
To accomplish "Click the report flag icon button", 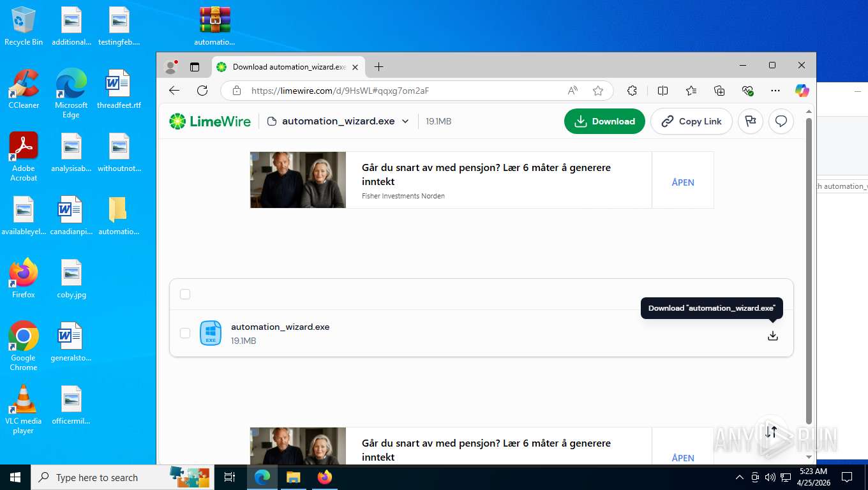I will (751, 121).
